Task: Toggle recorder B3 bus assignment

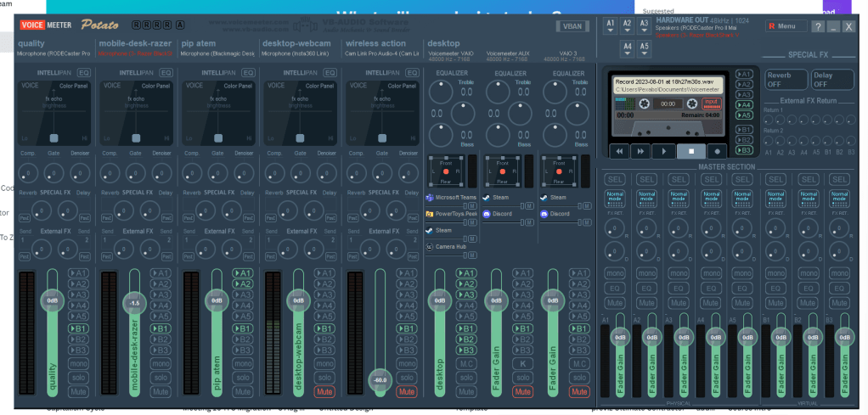Action: [745, 150]
